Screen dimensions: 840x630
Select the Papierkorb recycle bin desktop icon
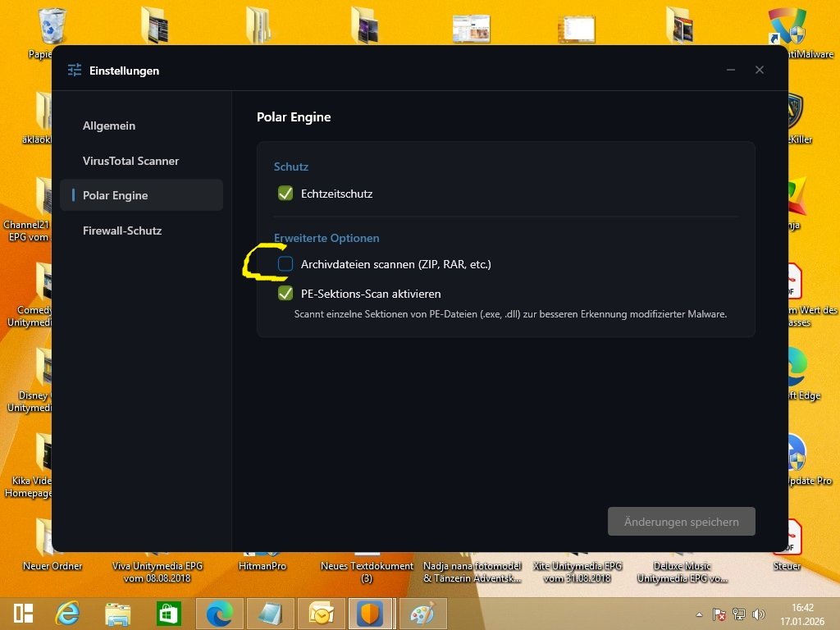pyautogui.click(x=52, y=25)
